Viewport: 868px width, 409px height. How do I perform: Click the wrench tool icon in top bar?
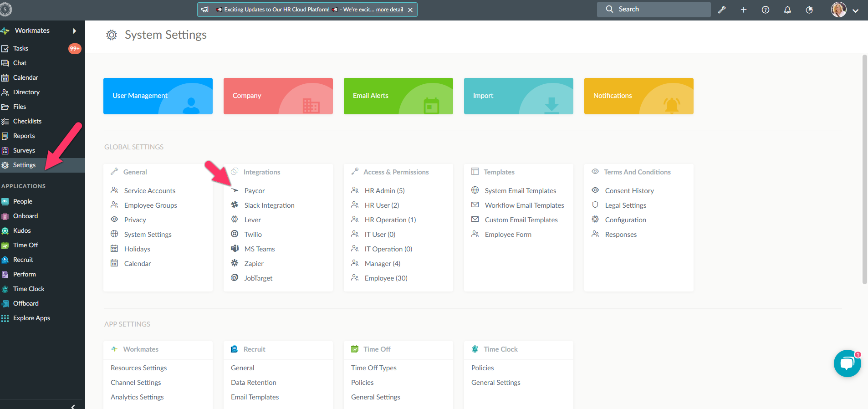coord(722,10)
